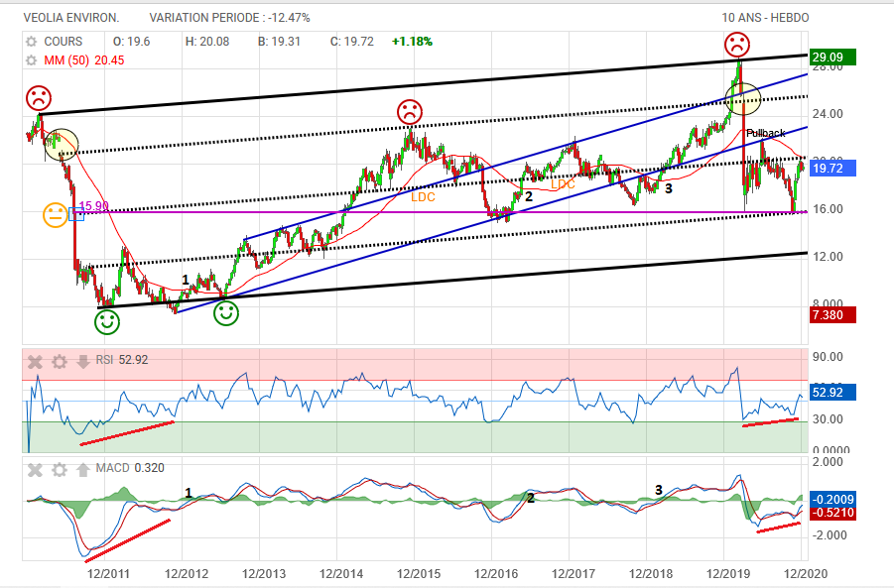Click the purple 15.90 level label
The height and width of the screenshot is (588, 894).
(94, 206)
